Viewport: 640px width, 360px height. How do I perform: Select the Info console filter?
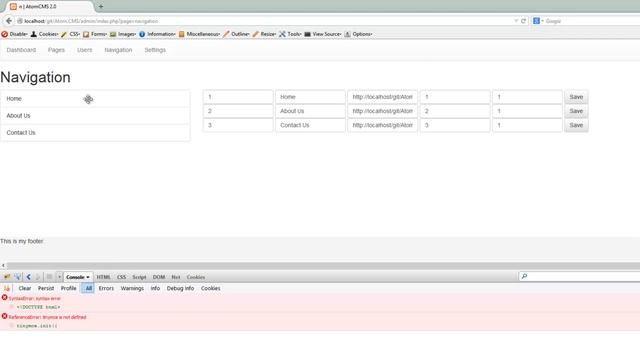[155, 288]
